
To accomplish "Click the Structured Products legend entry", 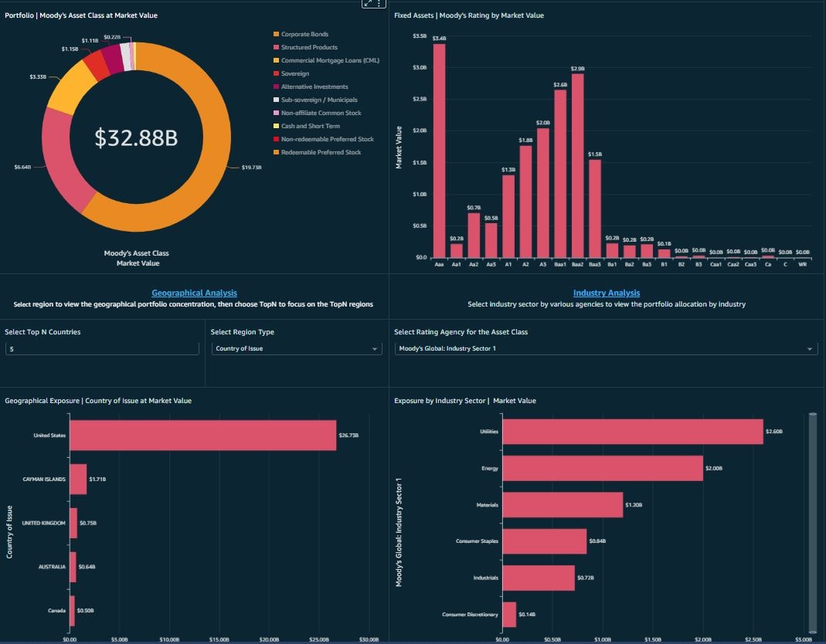I will point(308,48).
